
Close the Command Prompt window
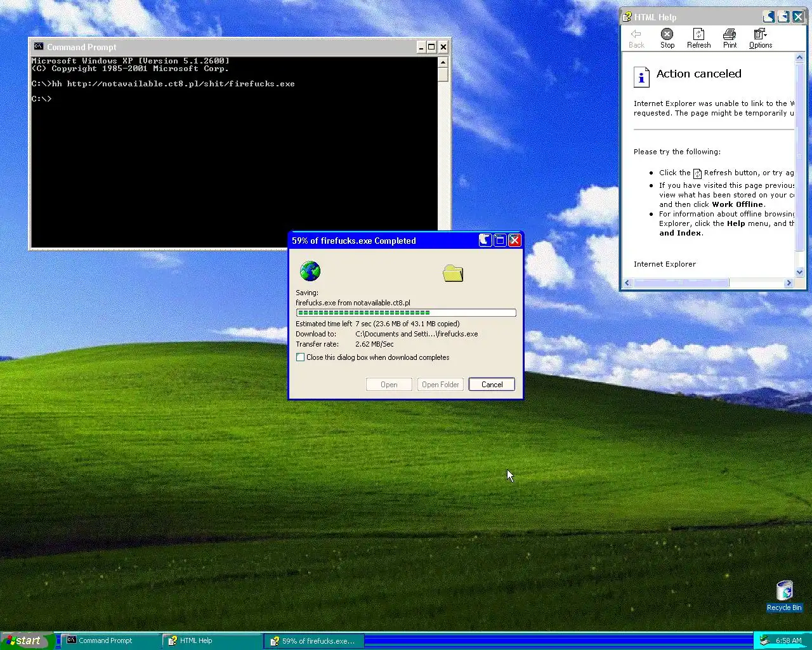coord(443,47)
